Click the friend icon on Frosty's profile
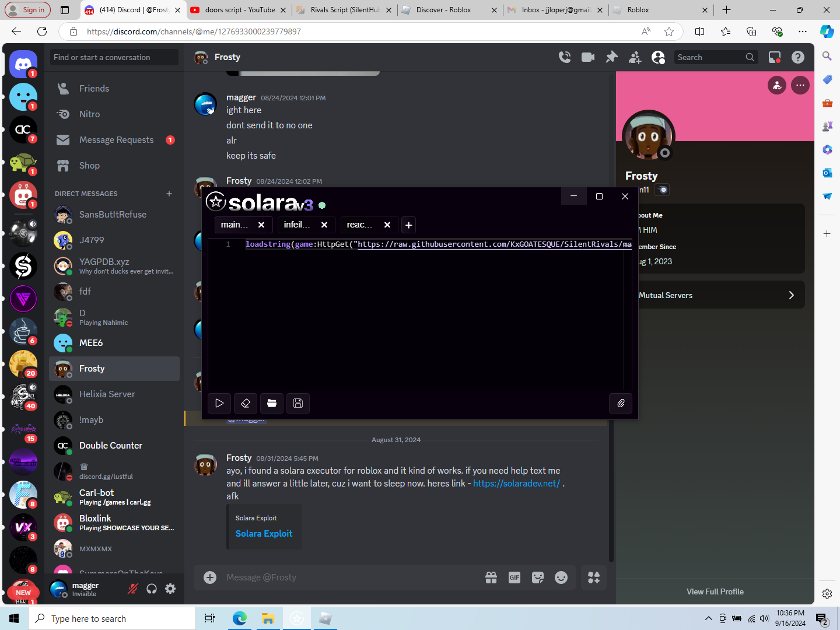Image resolution: width=840 pixels, height=630 pixels. 777,85
